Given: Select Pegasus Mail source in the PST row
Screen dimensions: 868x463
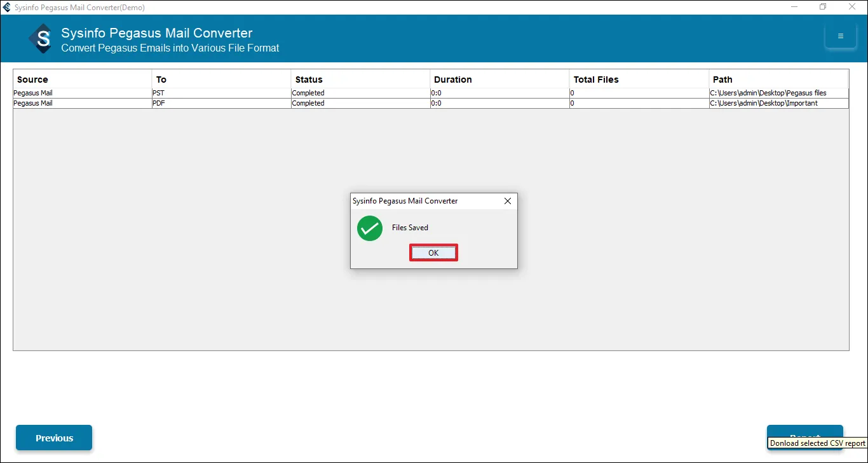Looking at the screenshot, I should [83, 93].
